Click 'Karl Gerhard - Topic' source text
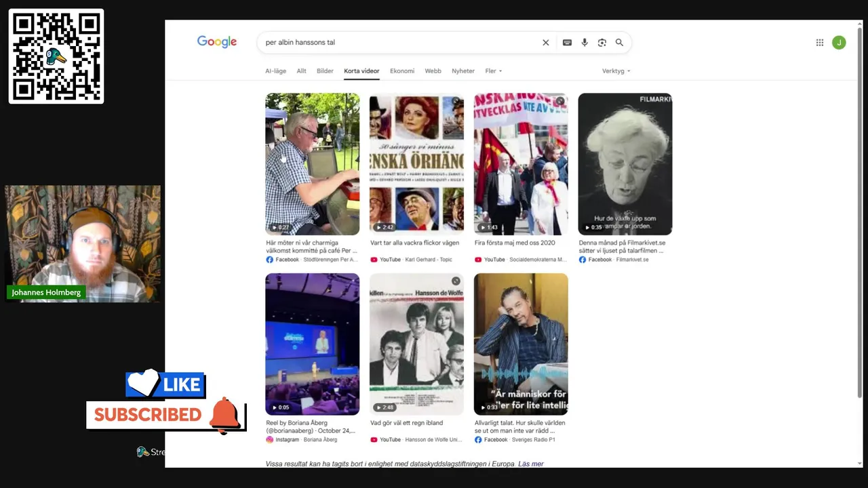This screenshot has width=868, height=488. click(x=429, y=260)
